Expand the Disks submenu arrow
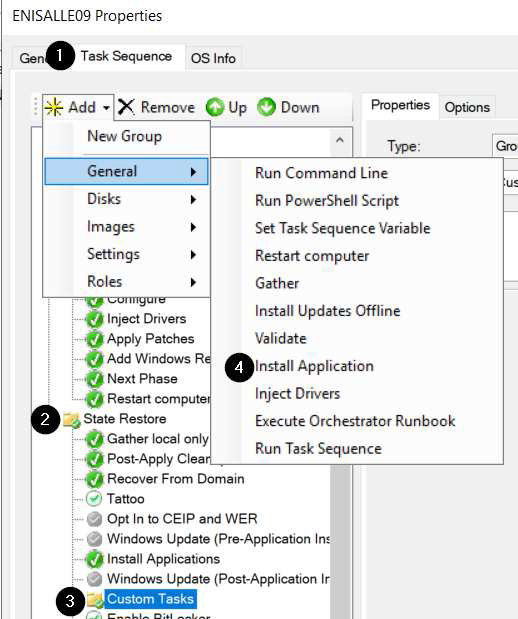This screenshot has width=518, height=619. [193, 199]
